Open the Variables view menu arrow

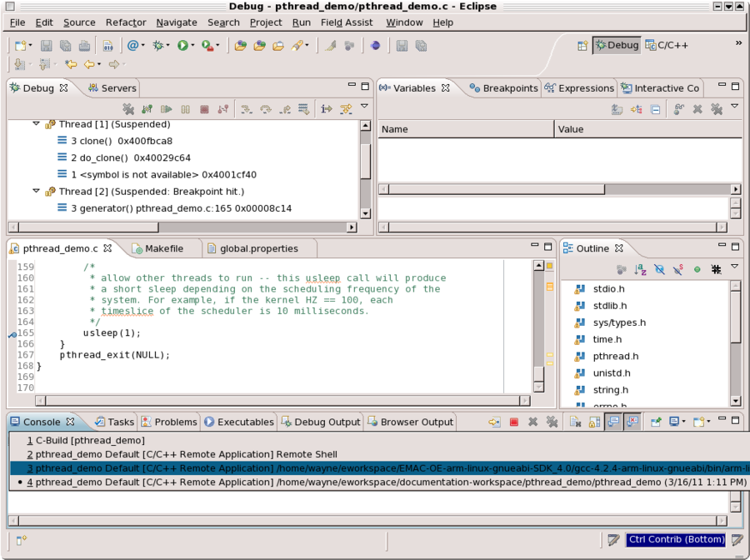(733, 108)
